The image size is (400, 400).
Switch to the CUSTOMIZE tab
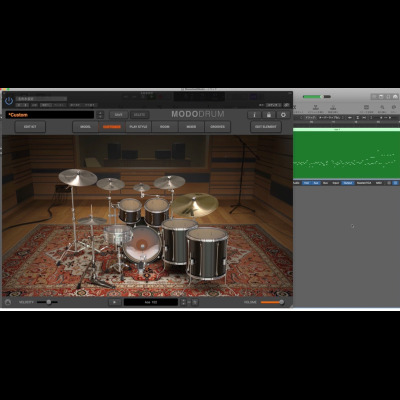coord(112,127)
